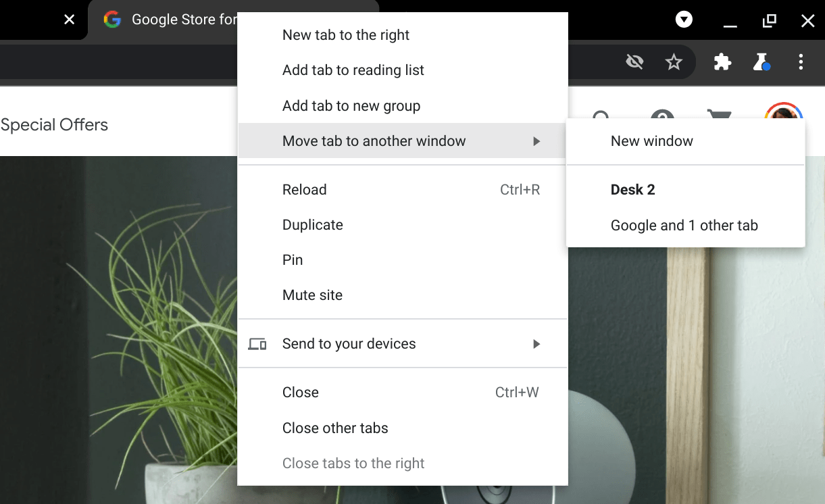The image size is (825, 504).
Task: Open Move tab to another window submenu
Action: (403, 141)
